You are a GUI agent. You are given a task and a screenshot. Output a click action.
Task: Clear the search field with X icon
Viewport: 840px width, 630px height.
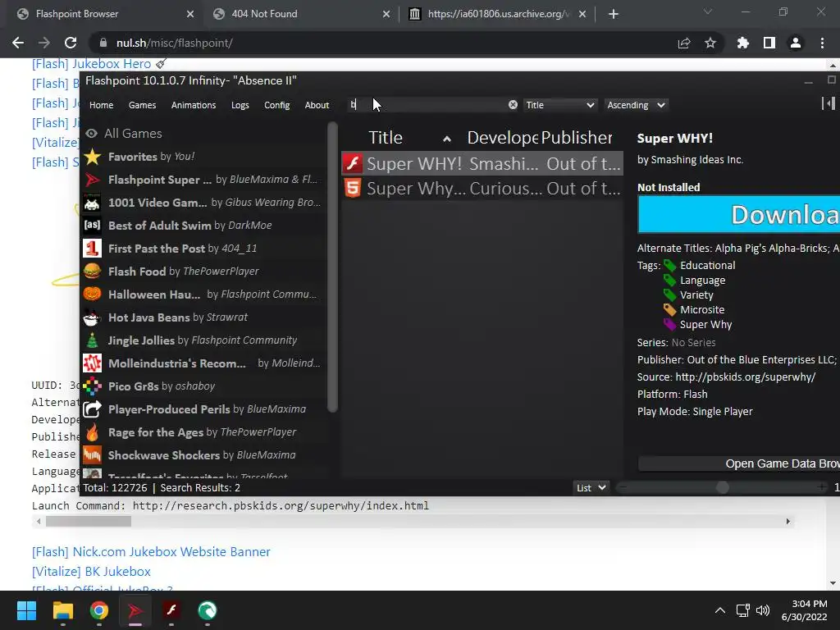point(513,104)
